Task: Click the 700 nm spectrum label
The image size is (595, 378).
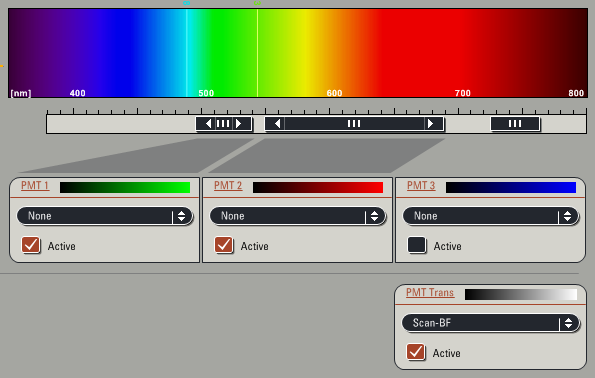Action: (463, 93)
